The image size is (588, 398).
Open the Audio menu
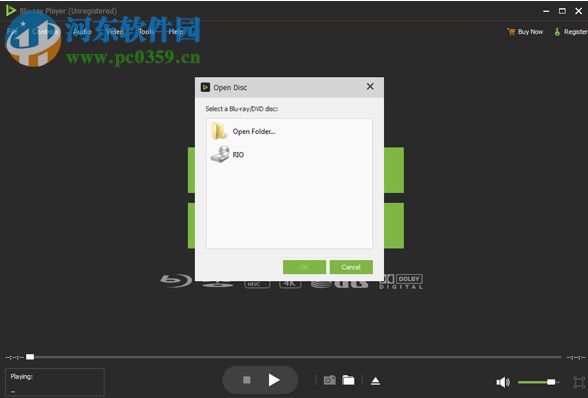(x=82, y=32)
